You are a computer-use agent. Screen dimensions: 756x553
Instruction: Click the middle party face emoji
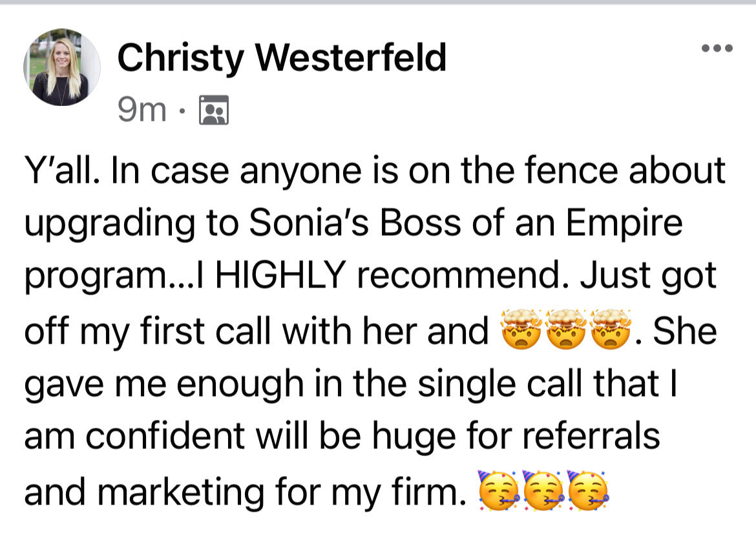pos(542,490)
